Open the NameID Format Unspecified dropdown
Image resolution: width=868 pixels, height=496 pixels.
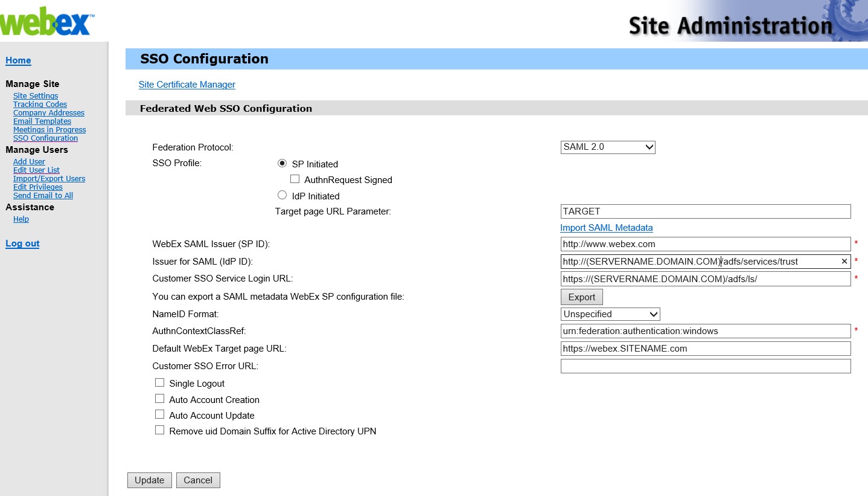point(610,314)
